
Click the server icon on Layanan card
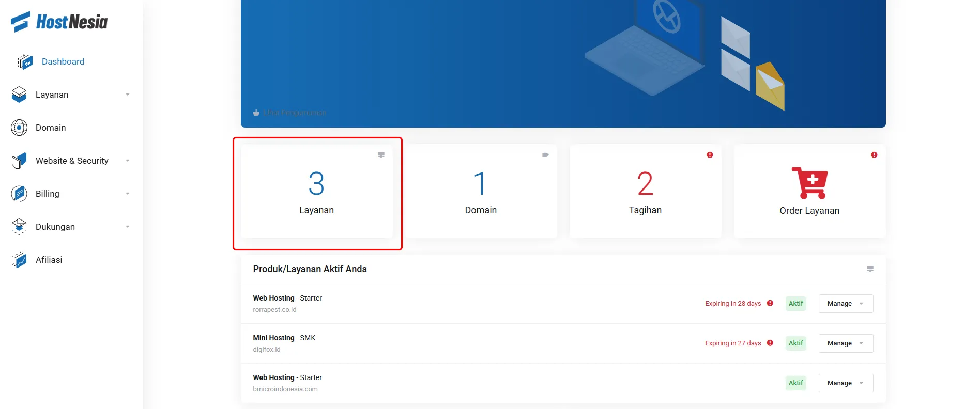click(381, 155)
